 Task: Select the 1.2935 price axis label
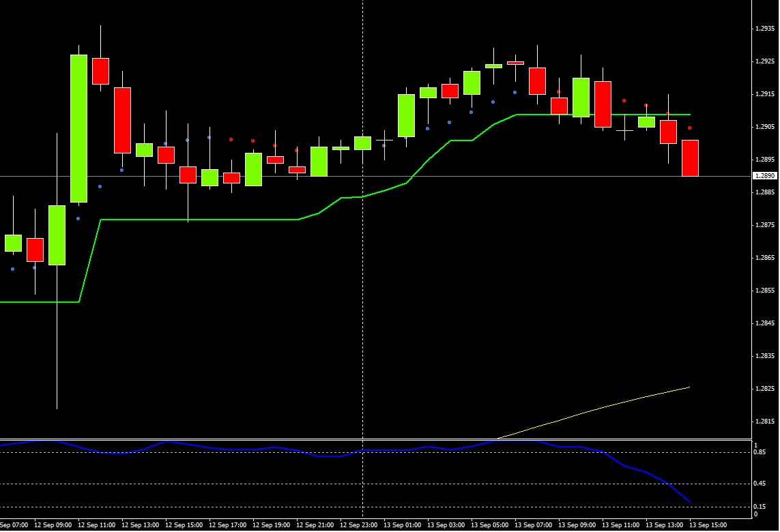click(764, 29)
